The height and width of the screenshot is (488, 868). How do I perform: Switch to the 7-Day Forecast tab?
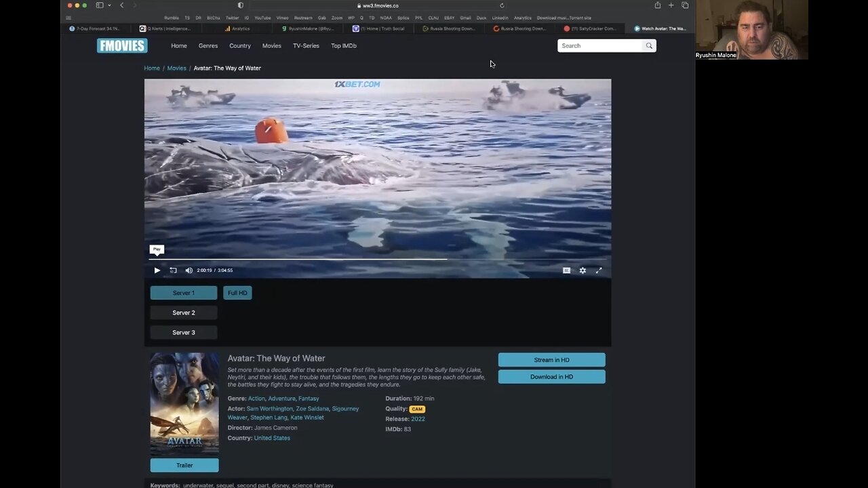(x=96, y=28)
